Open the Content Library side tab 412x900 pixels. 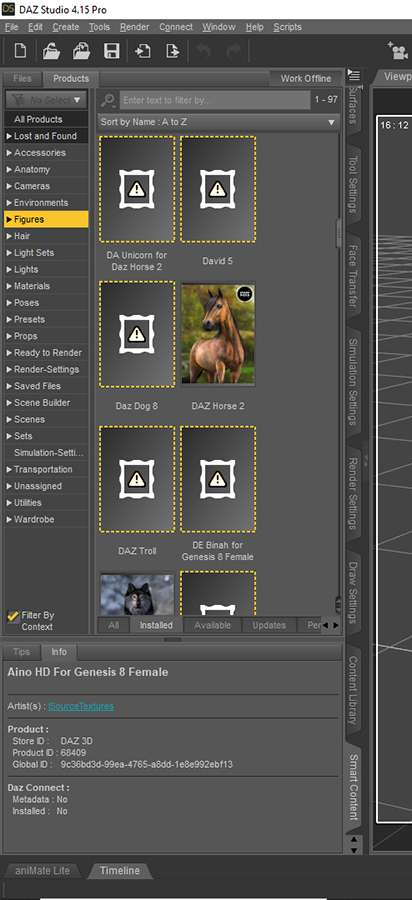tap(353, 690)
